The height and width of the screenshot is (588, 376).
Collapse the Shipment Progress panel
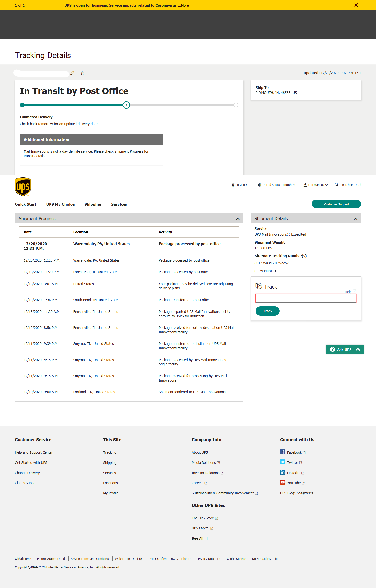click(x=238, y=219)
